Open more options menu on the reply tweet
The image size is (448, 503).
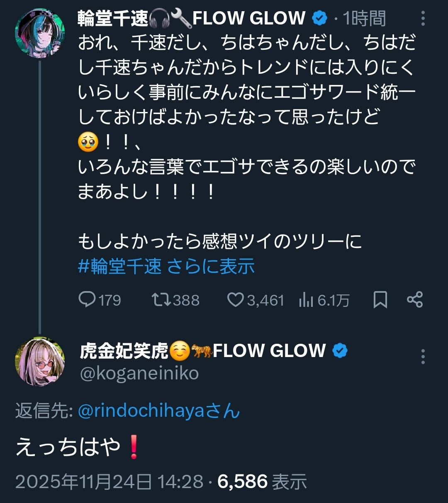tap(423, 357)
